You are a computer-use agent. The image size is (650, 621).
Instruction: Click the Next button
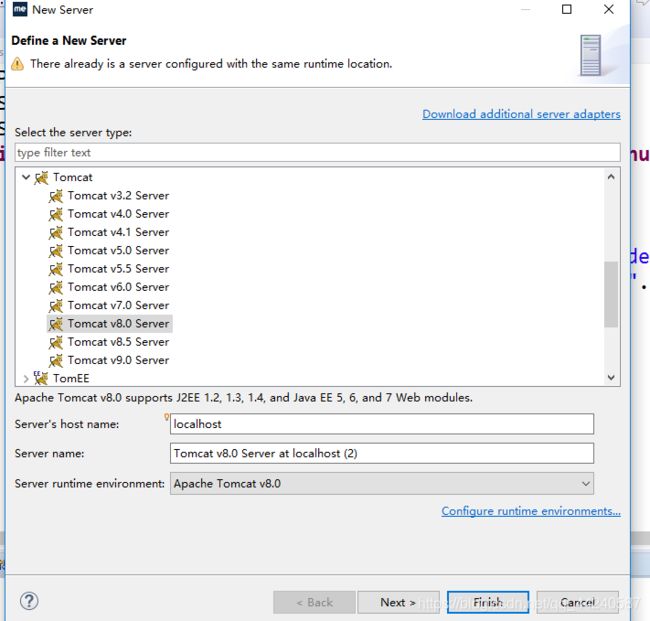coord(398,602)
